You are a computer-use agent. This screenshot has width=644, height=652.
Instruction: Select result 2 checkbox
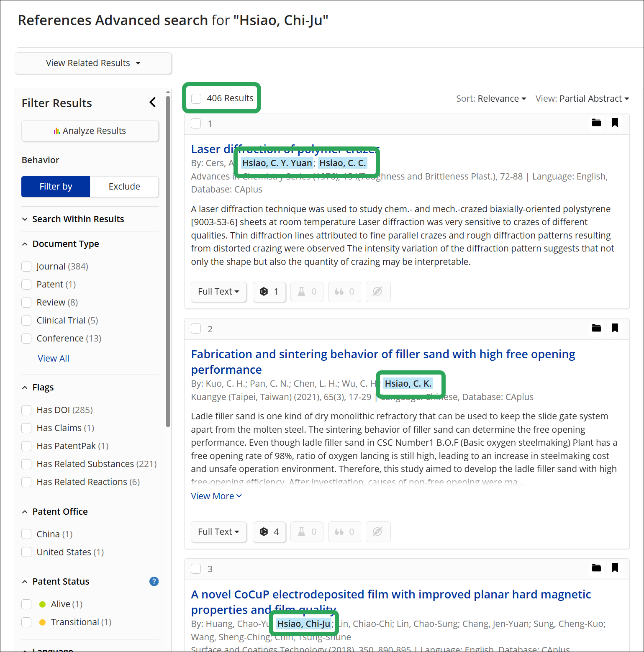point(196,329)
